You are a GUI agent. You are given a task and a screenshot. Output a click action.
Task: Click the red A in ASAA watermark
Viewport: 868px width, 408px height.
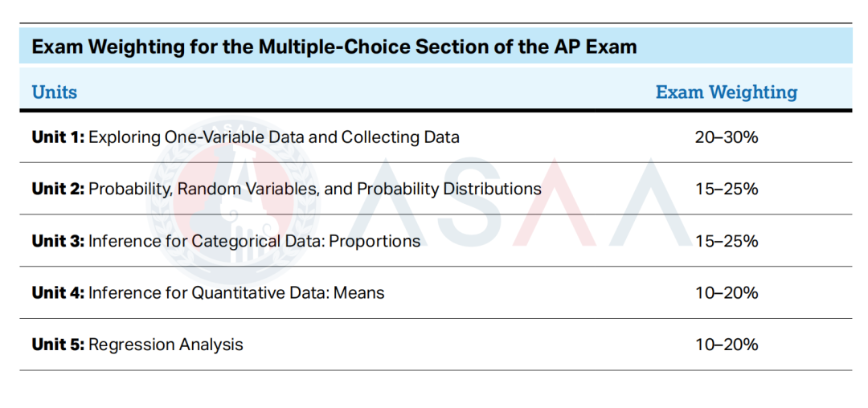(x=554, y=202)
